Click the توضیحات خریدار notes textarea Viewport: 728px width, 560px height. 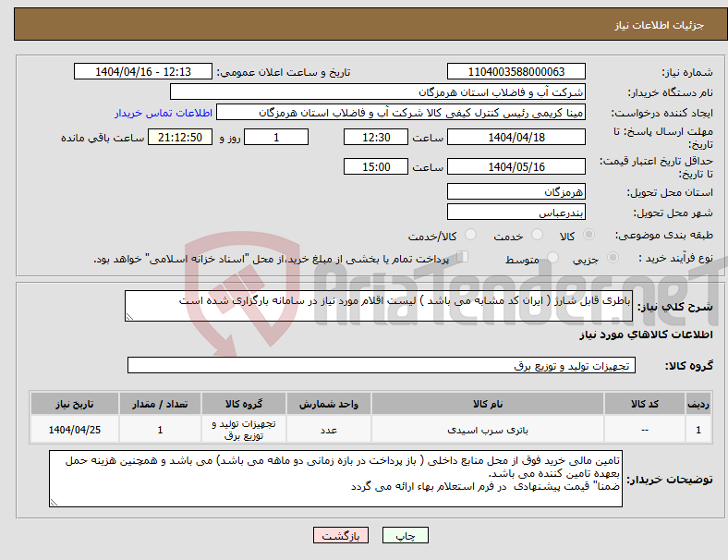coord(335,479)
